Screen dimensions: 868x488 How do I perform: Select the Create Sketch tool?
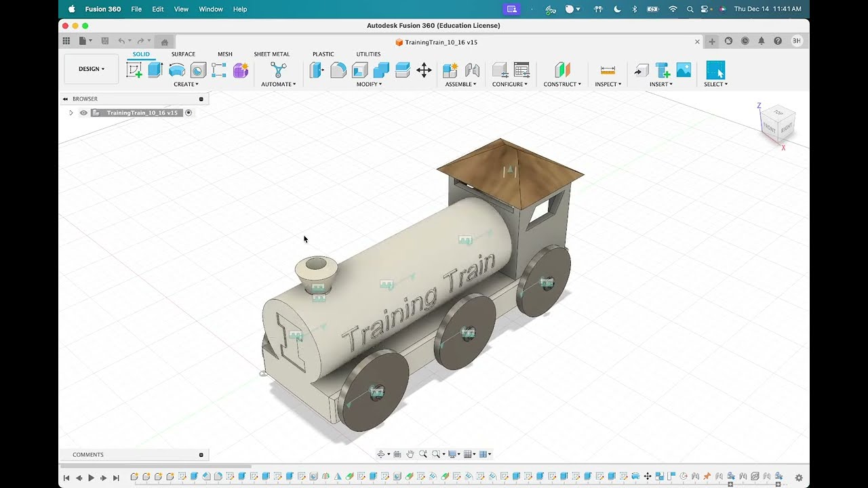click(x=134, y=70)
